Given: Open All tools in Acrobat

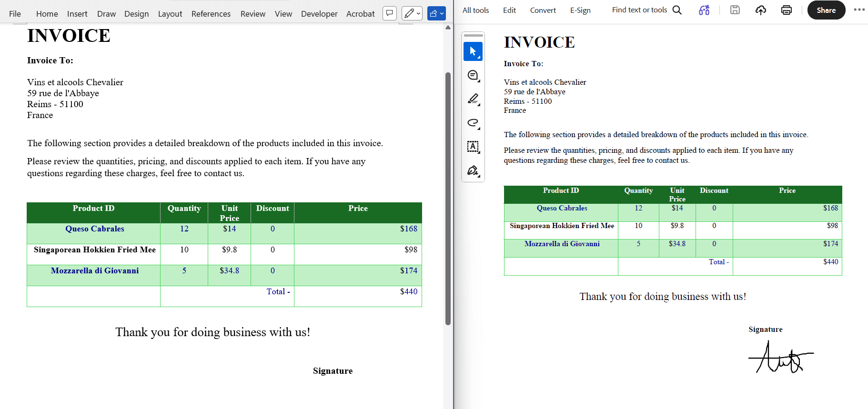Looking at the screenshot, I should (475, 10).
